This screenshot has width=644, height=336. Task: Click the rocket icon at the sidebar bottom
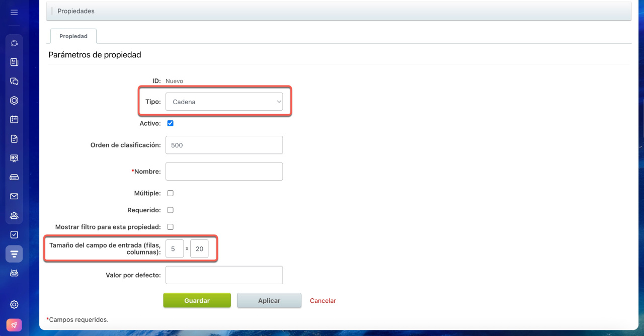[x=14, y=325]
